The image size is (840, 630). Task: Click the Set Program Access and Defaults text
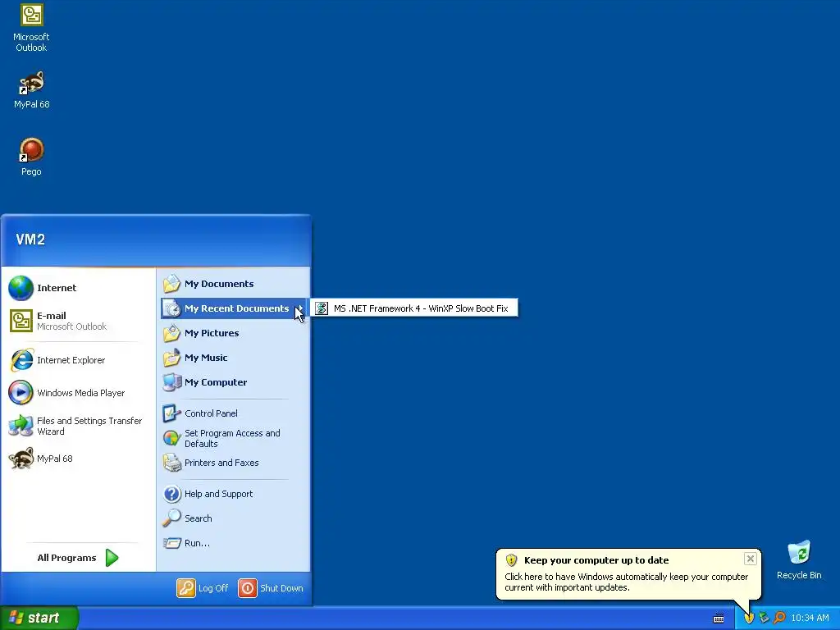tap(232, 438)
